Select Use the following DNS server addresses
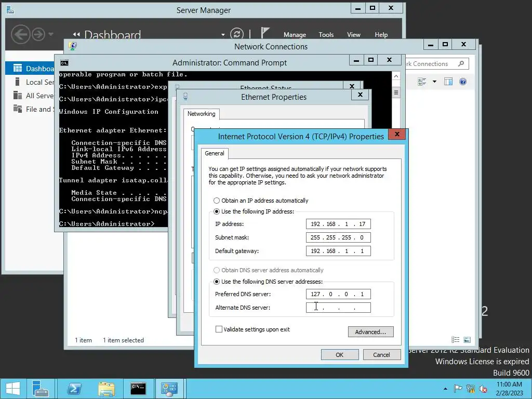 217,282
